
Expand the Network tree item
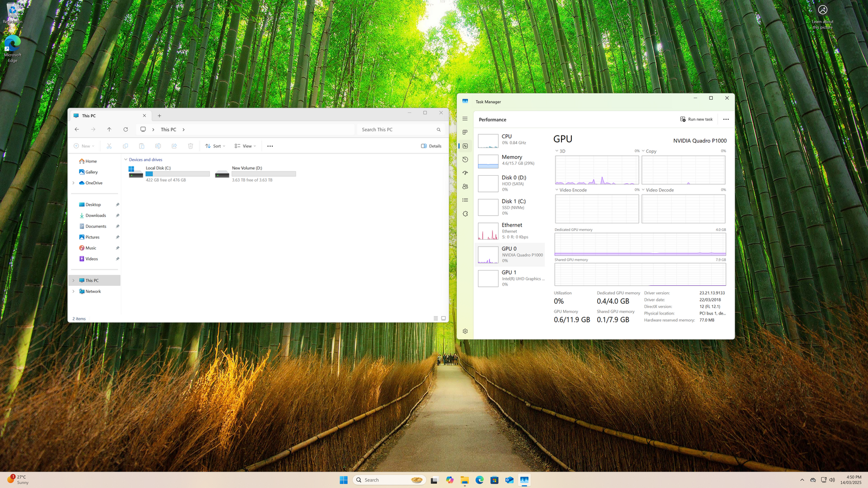(x=74, y=291)
